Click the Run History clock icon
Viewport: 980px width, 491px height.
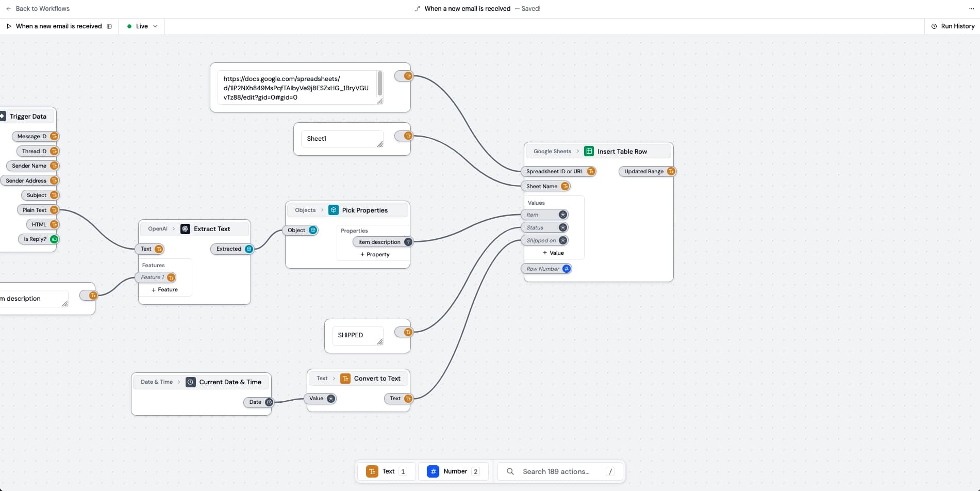click(933, 26)
